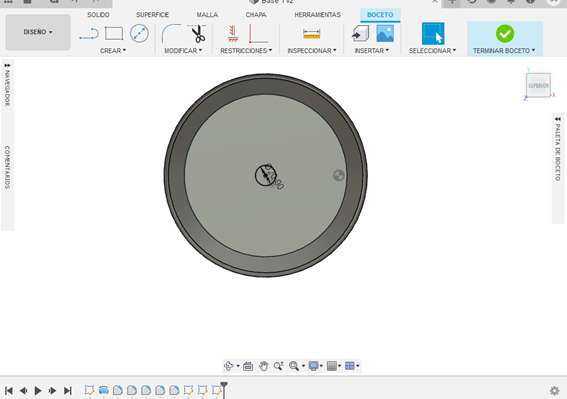Select the two-point Rectangle tool
567x399 pixels.
click(x=114, y=33)
